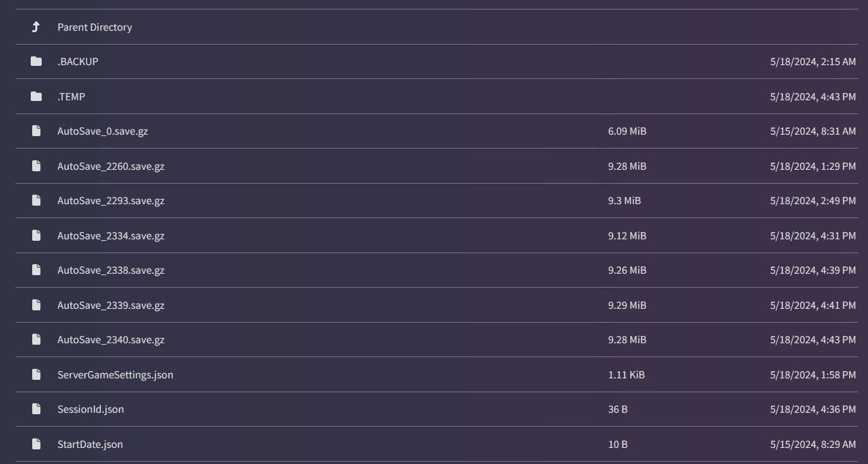Open AutoSave_2339.save.gz file name

click(x=111, y=305)
